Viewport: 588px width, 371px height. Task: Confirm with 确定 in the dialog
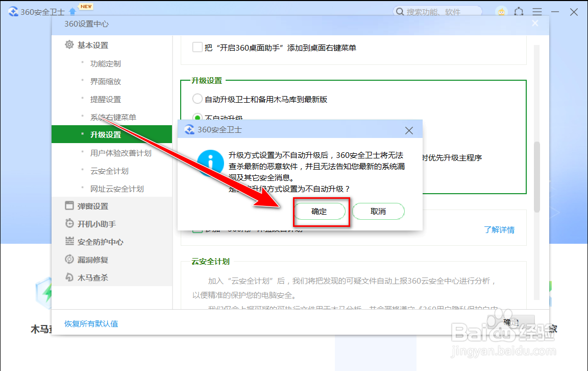(x=319, y=212)
